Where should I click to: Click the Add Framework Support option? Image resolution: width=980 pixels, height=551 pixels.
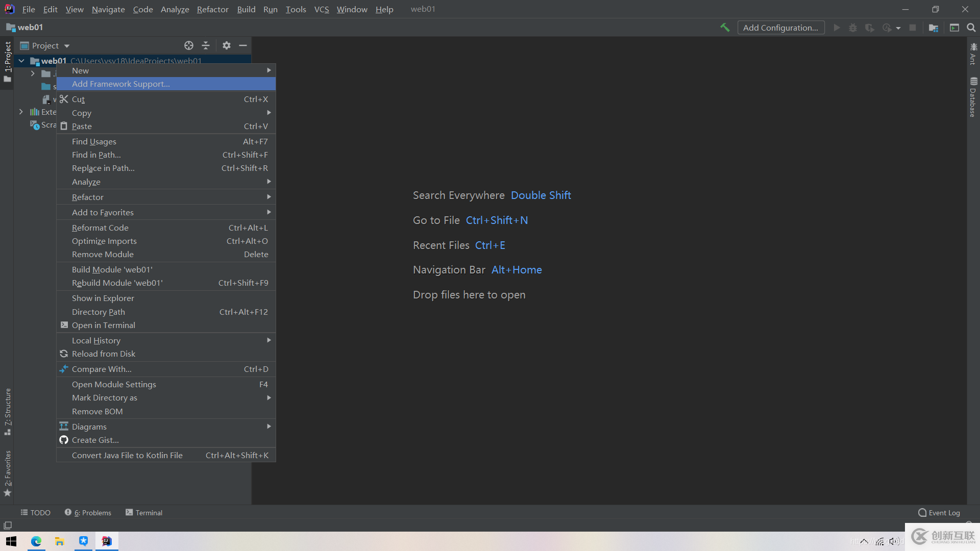coord(120,84)
